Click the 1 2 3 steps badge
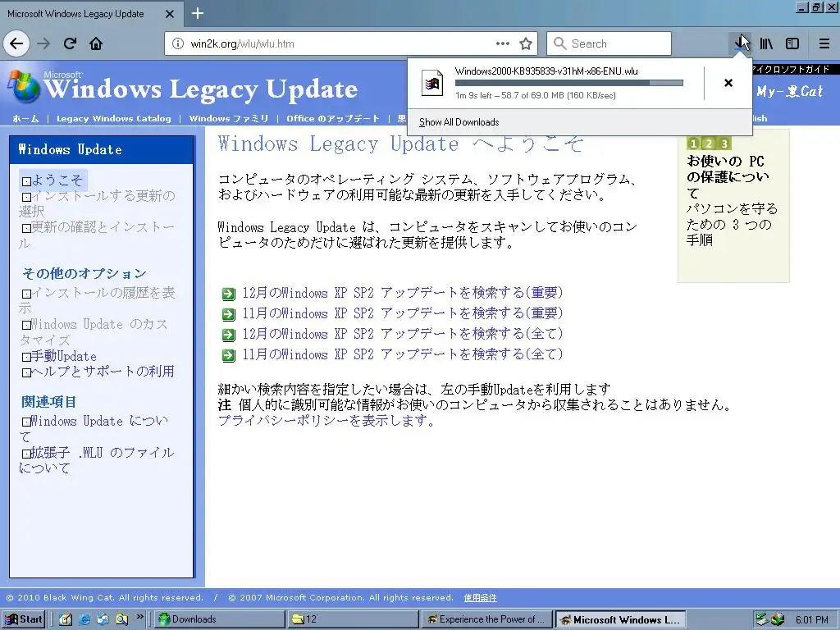This screenshot has width=840, height=630. click(x=709, y=144)
